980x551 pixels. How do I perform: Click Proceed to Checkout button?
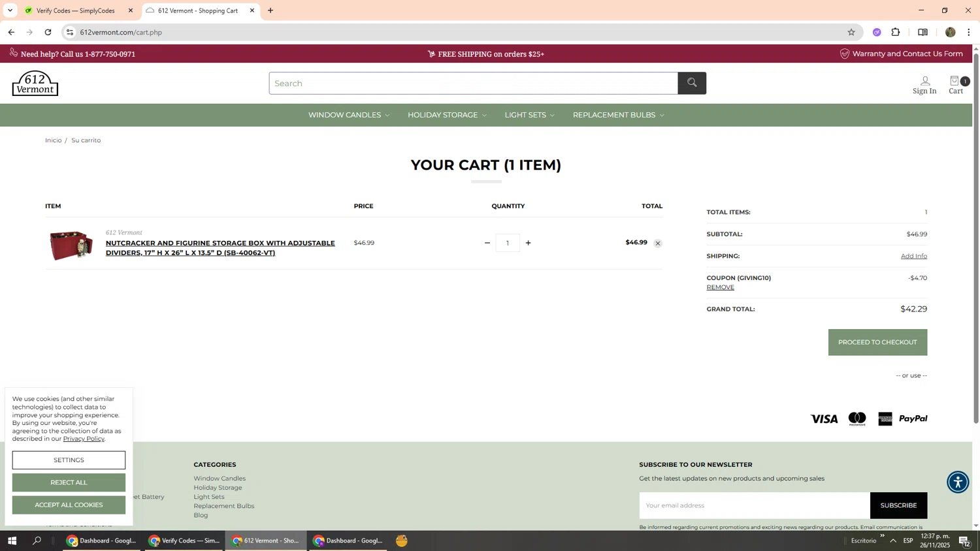[x=877, y=342]
